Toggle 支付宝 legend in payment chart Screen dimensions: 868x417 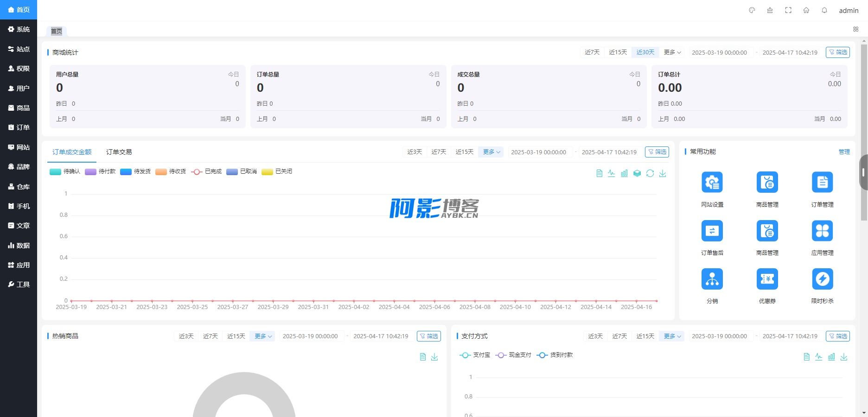(x=475, y=355)
